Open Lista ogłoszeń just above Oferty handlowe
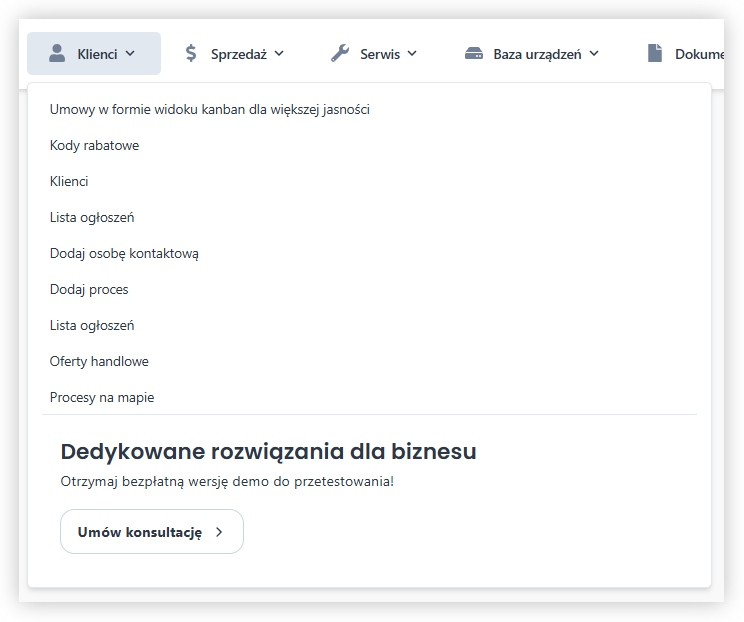The image size is (744, 622). (x=92, y=325)
